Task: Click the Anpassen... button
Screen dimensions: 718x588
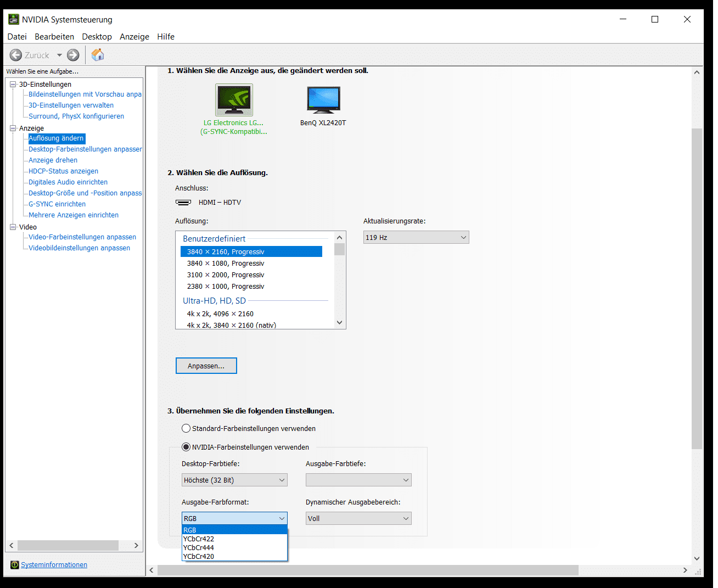Action: pos(206,366)
